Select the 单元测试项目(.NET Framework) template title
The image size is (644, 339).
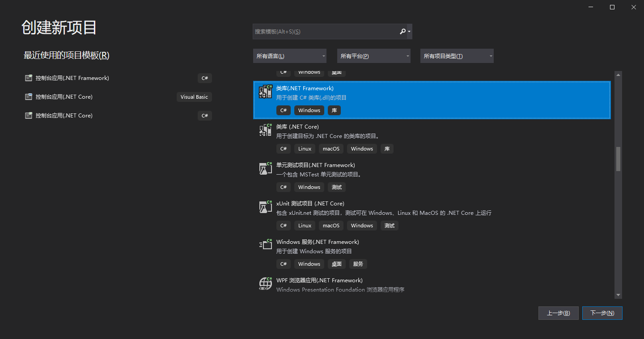click(316, 165)
